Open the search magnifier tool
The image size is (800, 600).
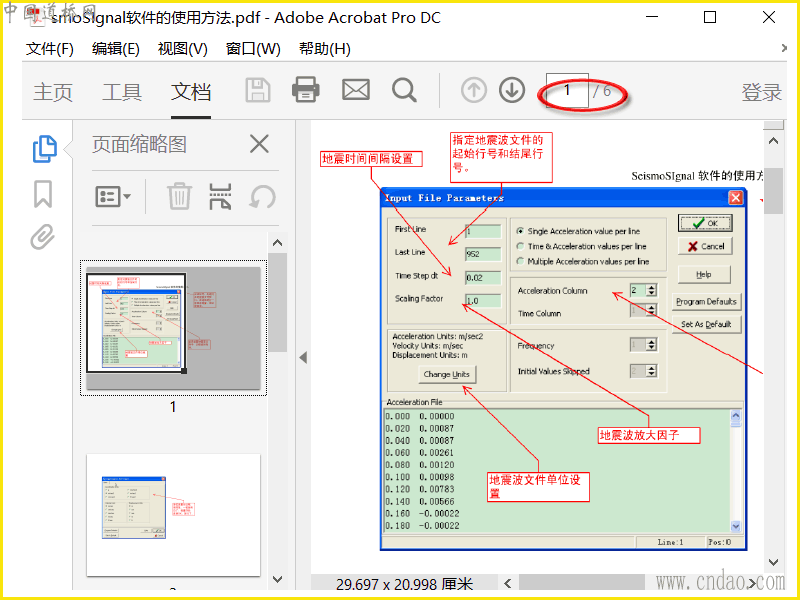[x=404, y=90]
